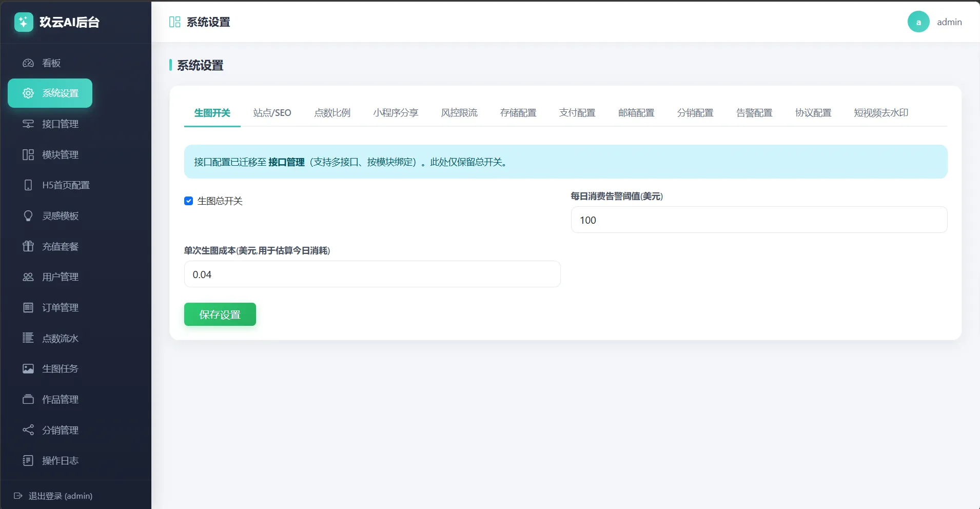Click the admin avatar circle
980x509 pixels.
918,22
